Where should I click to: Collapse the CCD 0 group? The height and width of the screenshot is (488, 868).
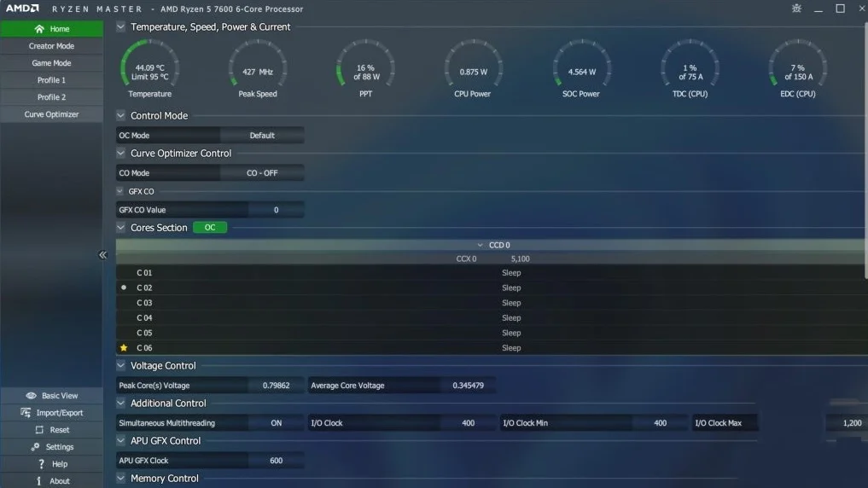coord(480,245)
